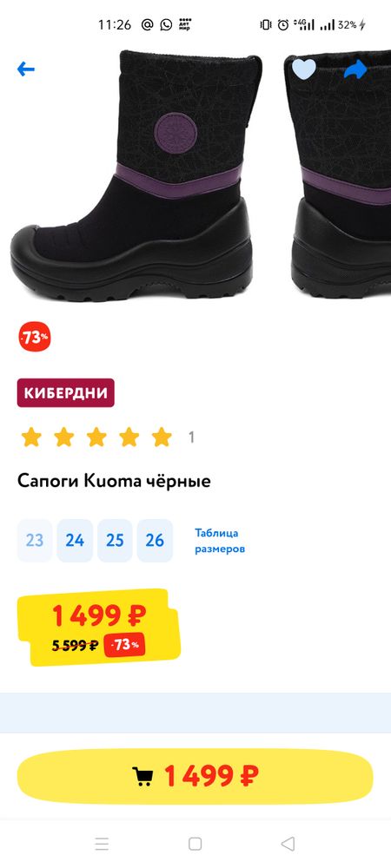Tap the round red -73% discount badge
This screenshot has height=868, width=391.
(x=35, y=337)
